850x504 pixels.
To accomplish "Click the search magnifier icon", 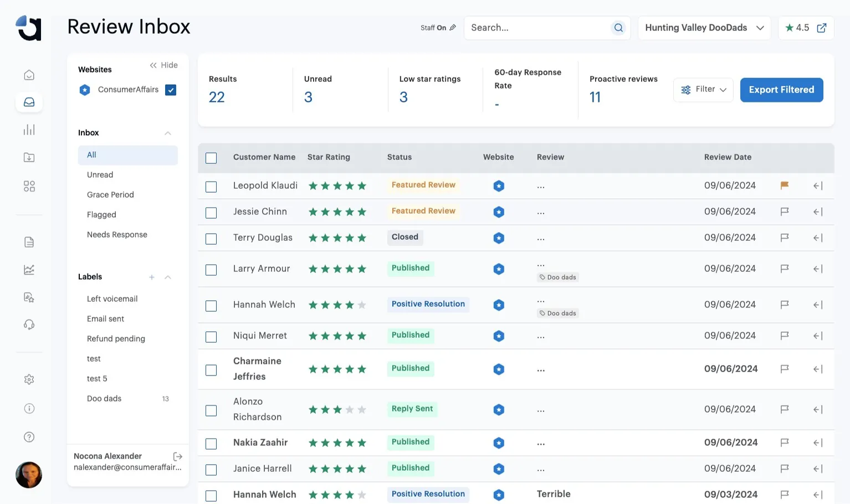I will 618,28.
